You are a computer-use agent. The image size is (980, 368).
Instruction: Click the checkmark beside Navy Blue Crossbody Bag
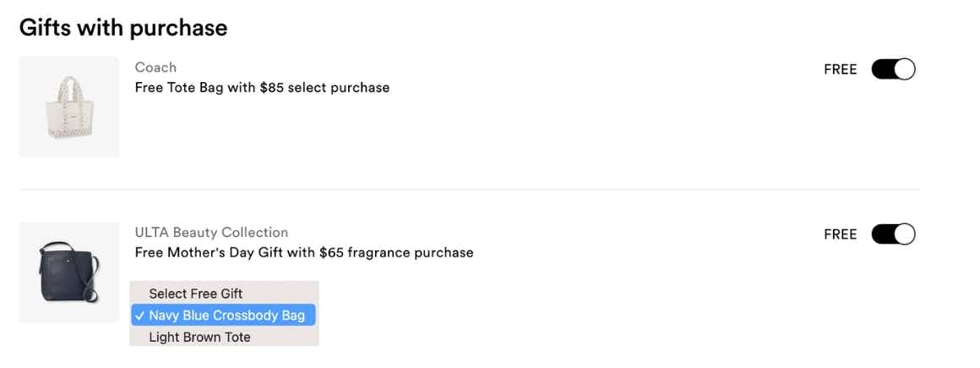[x=139, y=316]
